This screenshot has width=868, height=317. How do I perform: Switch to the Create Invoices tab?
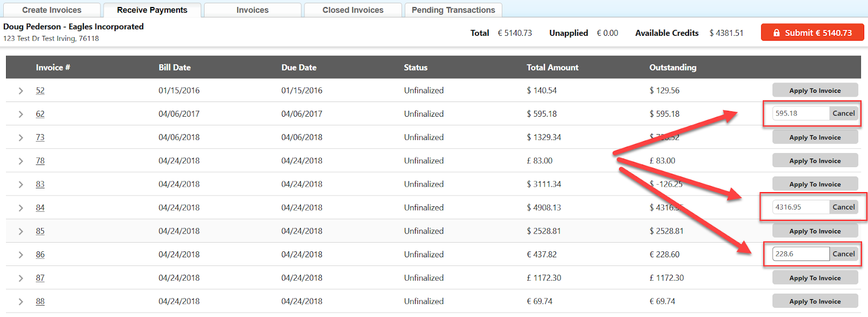(x=52, y=9)
